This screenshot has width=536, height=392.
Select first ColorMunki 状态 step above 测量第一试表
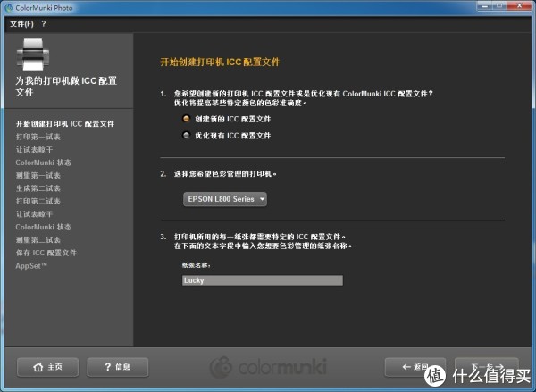pos(44,163)
